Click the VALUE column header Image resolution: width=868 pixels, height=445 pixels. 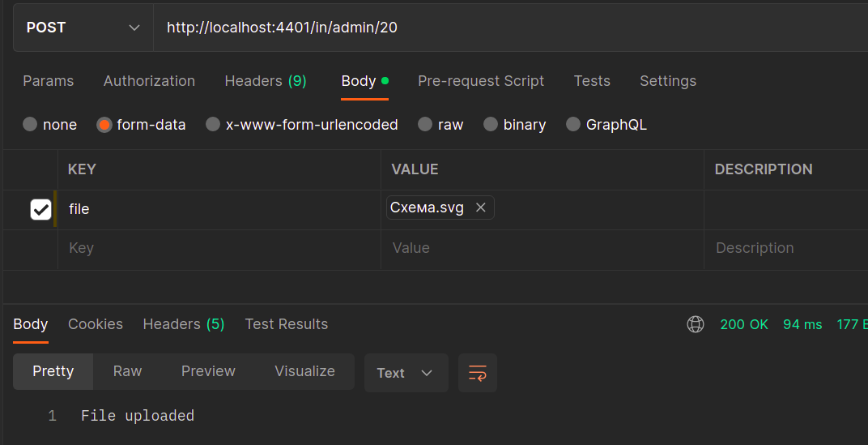click(415, 169)
